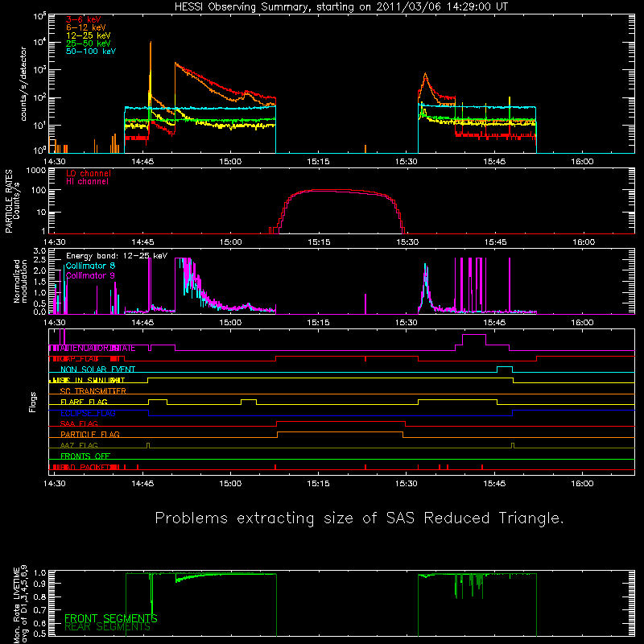This screenshot has width=644, height=644.
Task: Click the raised PARTICLE_FLAG segment near 15:15
Action: pos(340,432)
